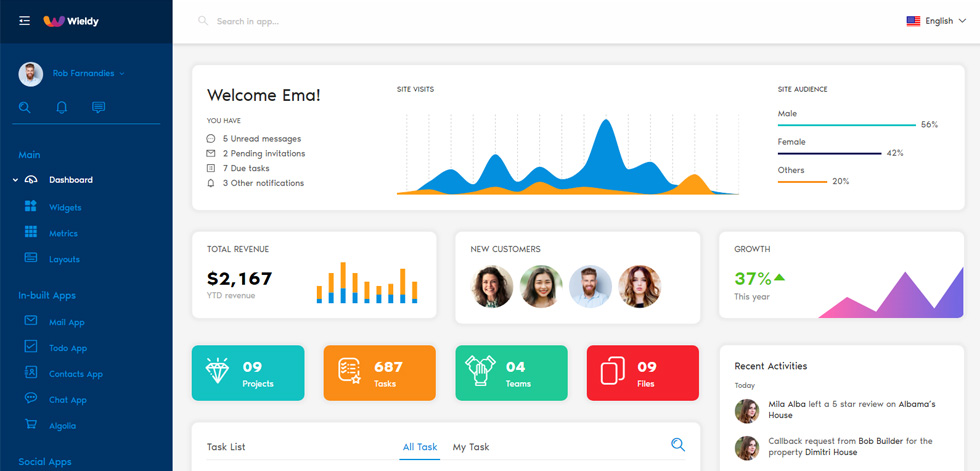Collapse the sidebar with the hamburger icon
The width and height of the screenshot is (980, 471).
pyautogui.click(x=24, y=21)
